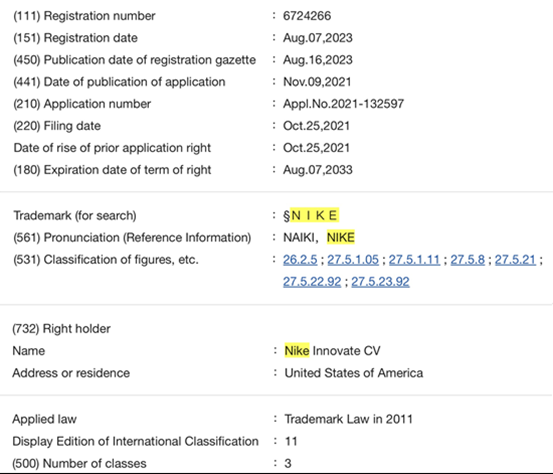
Task: Open figure classification 27.5.22.92 link
Action: pyautogui.click(x=312, y=282)
